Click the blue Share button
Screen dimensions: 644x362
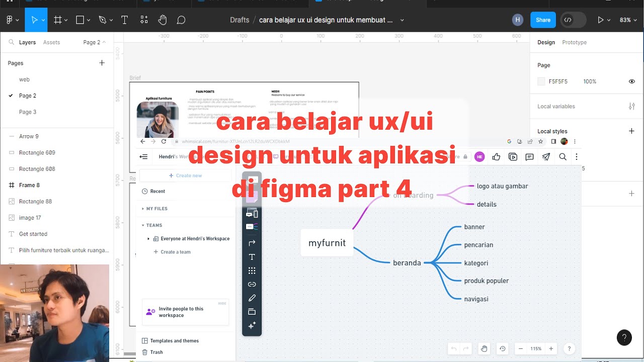(543, 20)
